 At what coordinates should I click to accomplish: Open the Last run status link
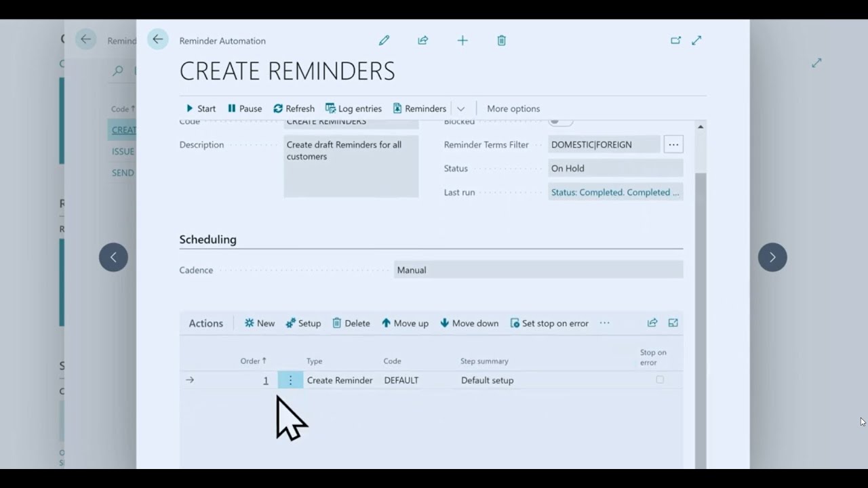tap(615, 192)
